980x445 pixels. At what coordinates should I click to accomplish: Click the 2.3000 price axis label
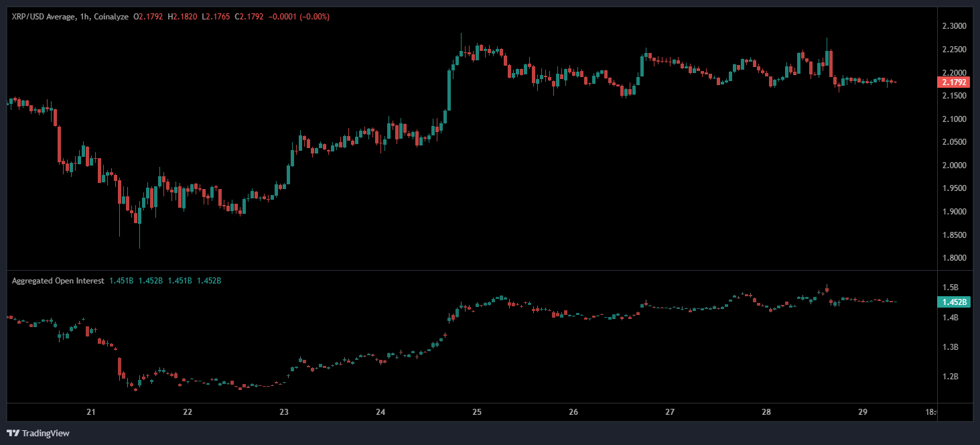click(954, 26)
